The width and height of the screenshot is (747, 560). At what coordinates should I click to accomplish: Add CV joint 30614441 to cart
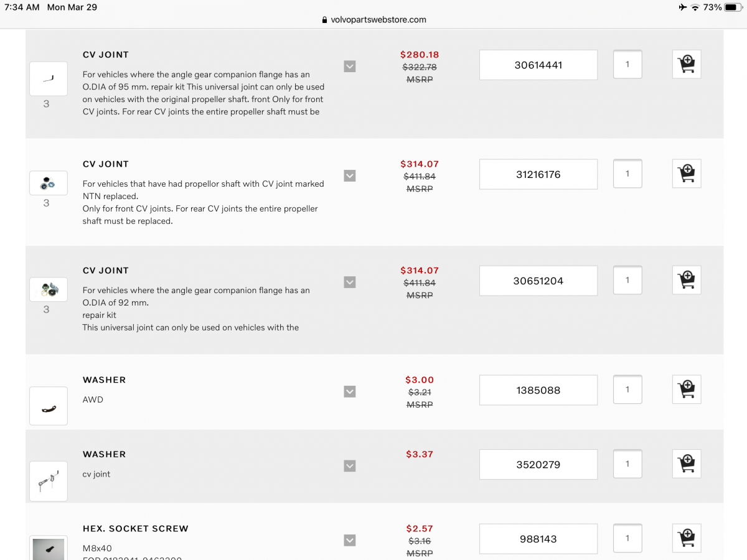[687, 64]
